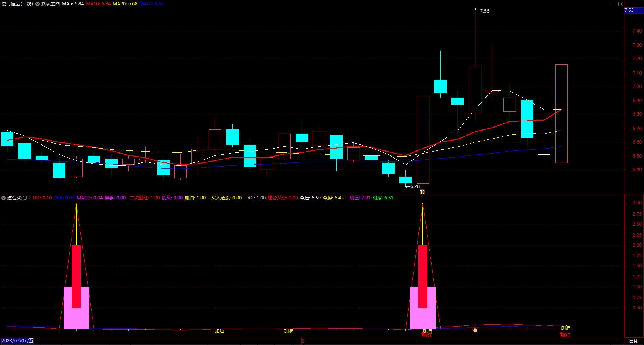644x345 pixels.
Task: Click the stock name 厦门信达 (日线)
Action: 17,4
